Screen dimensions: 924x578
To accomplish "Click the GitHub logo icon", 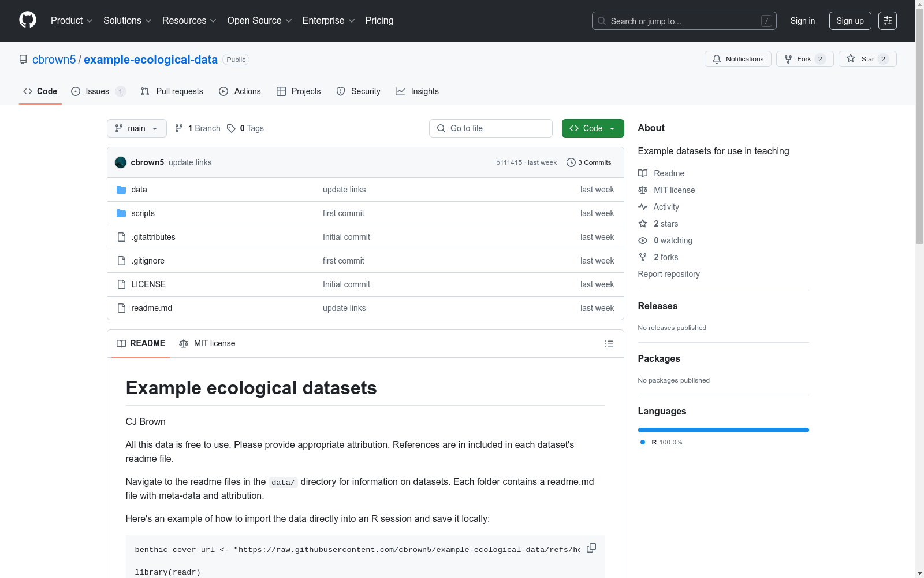I will tap(28, 20).
